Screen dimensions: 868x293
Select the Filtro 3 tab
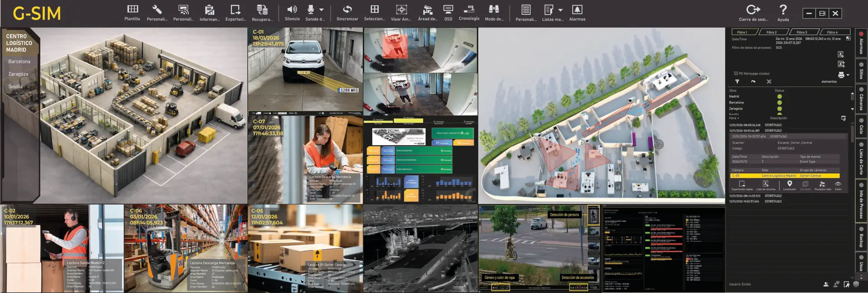click(804, 32)
